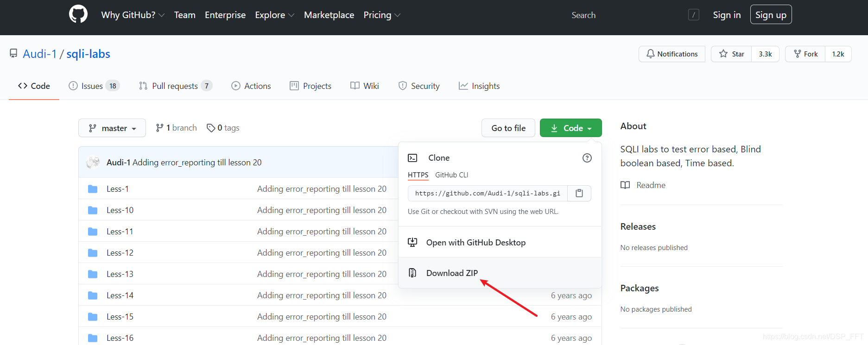Click the HTTPS clone URL field
Screen dimensions: 868x345
pos(488,193)
